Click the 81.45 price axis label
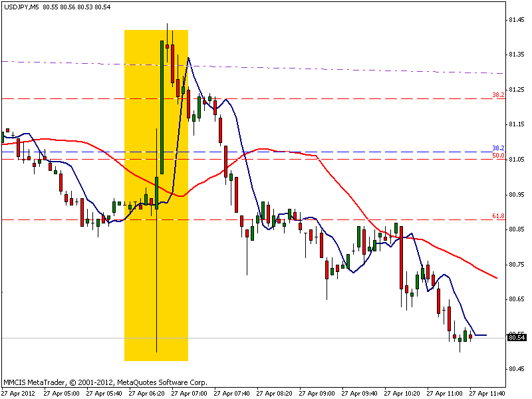The height and width of the screenshot is (399, 532). click(x=517, y=20)
